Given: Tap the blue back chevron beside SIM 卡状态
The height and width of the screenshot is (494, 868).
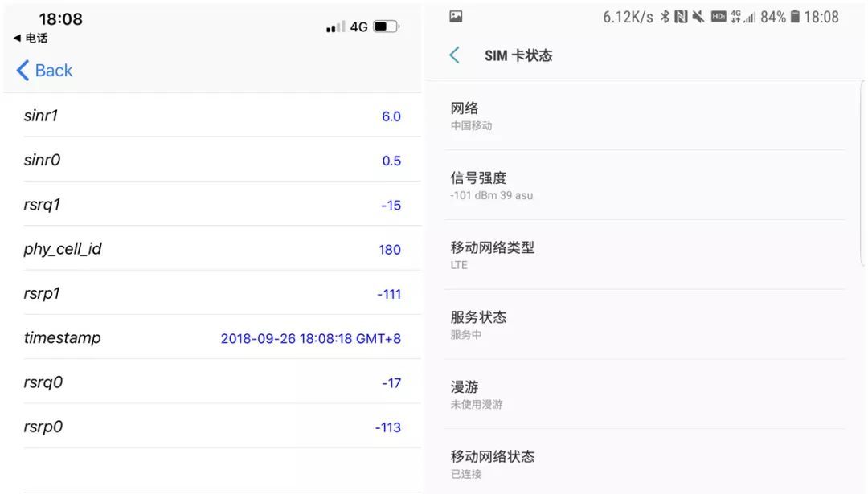Looking at the screenshot, I should tap(455, 55).
